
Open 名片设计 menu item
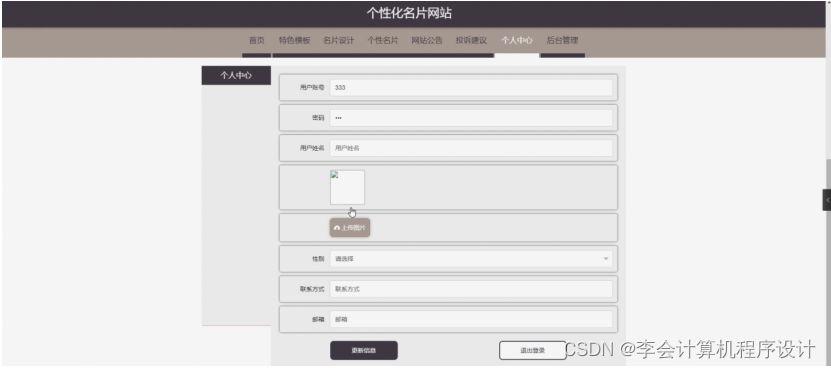pos(338,41)
